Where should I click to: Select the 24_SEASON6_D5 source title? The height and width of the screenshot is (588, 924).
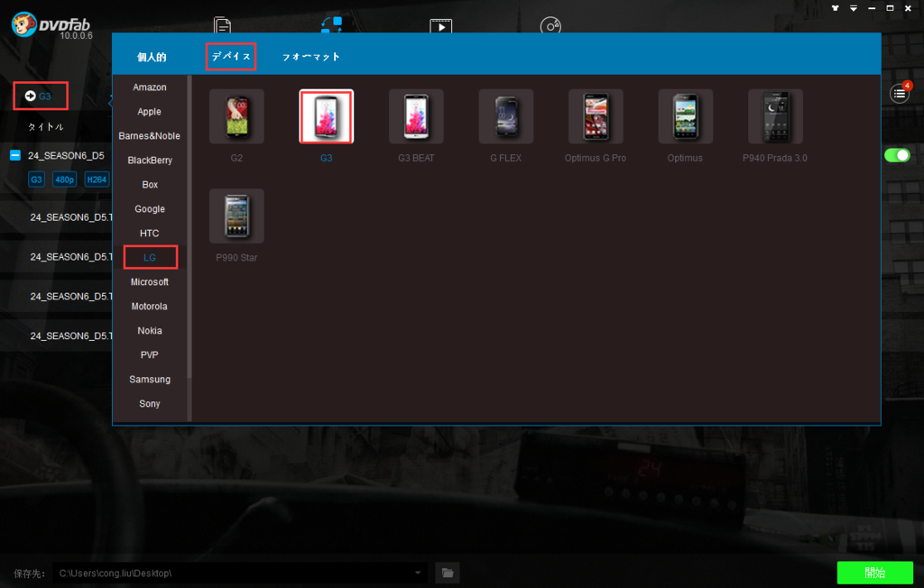[66, 155]
